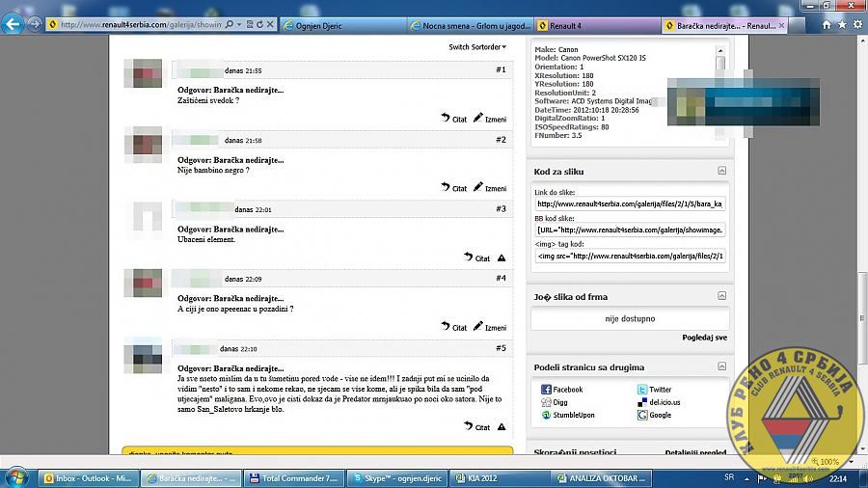Click 'Zaštićeni svedok ?' comment text
This screenshot has height=488, width=868.
click(208, 100)
